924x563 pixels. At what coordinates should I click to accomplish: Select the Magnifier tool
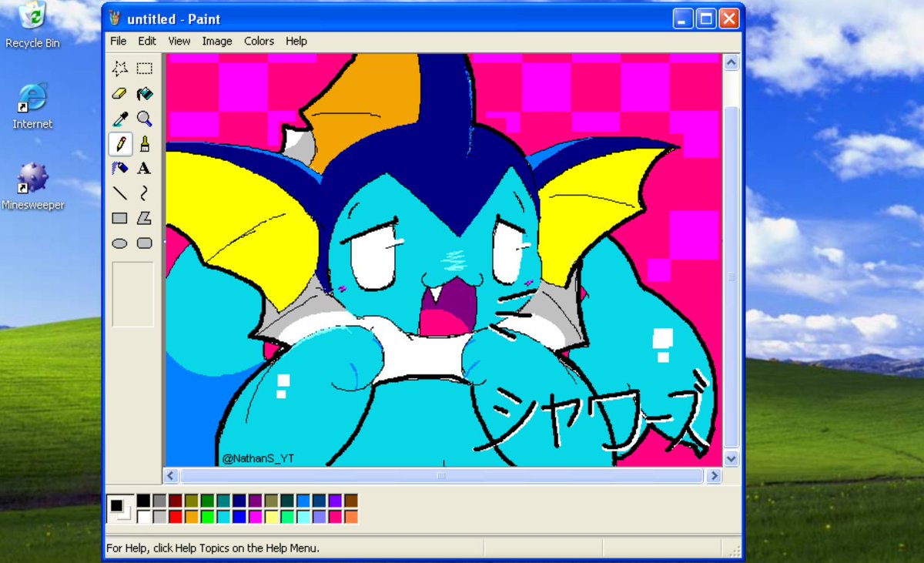(x=144, y=119)
